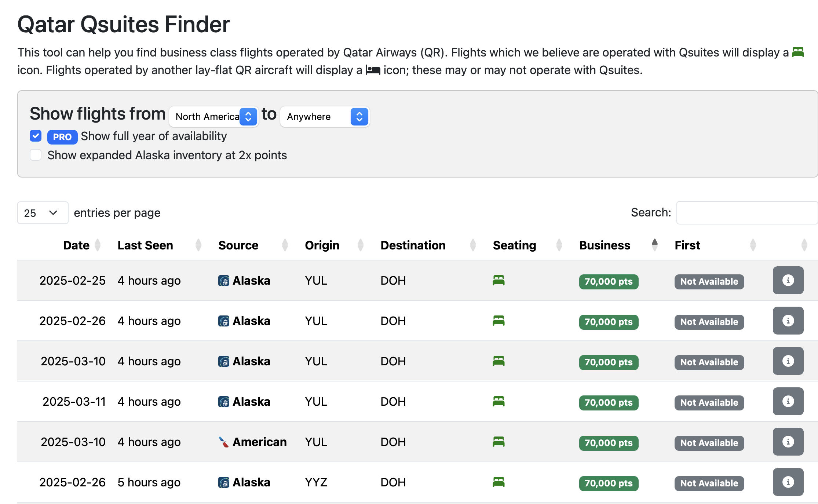Click Qsuites bed icon in 2025-03-10 Alaska row
Screen dimensions: 818x504
[499, 361]
